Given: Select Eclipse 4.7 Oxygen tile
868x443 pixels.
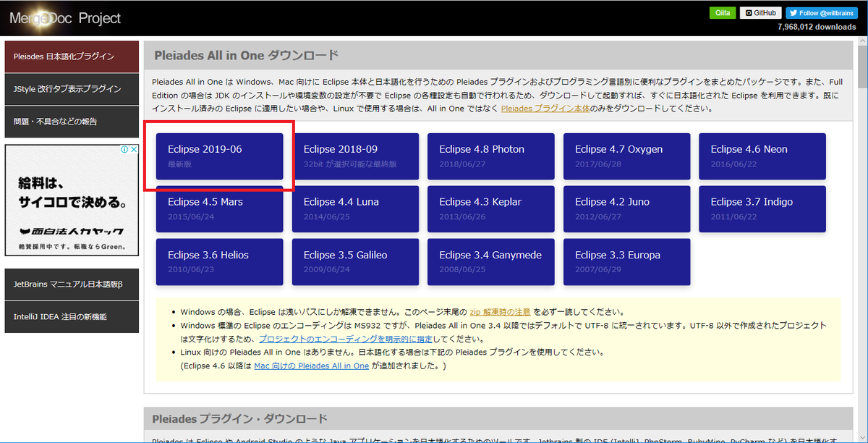Looking at the screenshot, I should [x=626, y=156].
